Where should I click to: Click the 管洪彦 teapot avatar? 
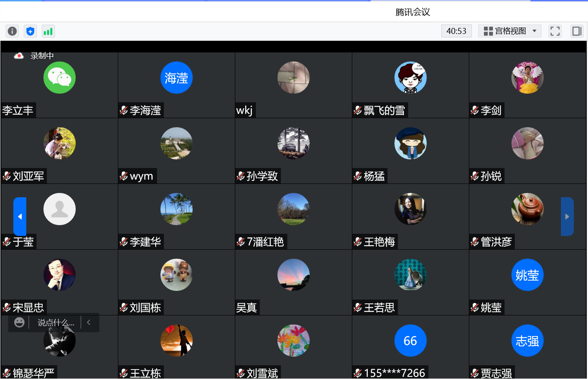click(527, 209)
